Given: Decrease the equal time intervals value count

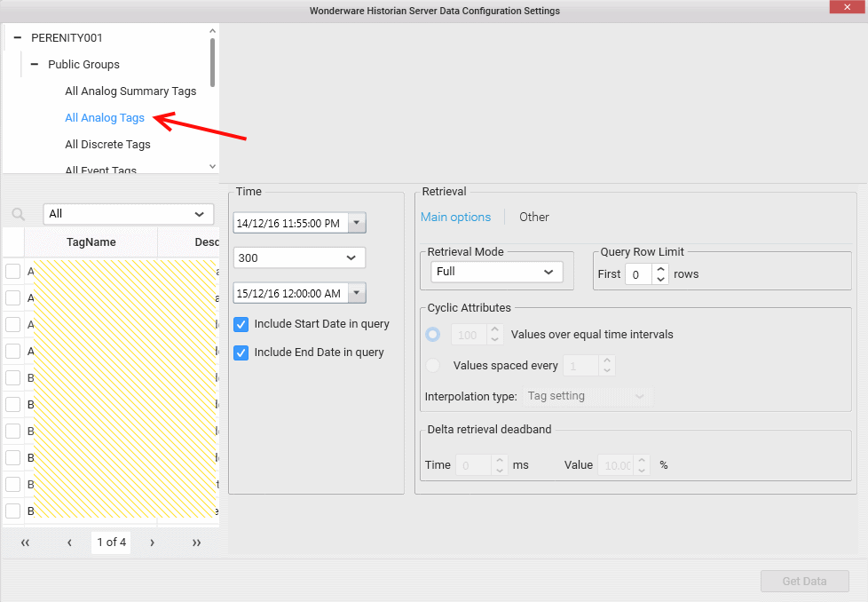Looking at the screenshot, I should coord(495,339).
